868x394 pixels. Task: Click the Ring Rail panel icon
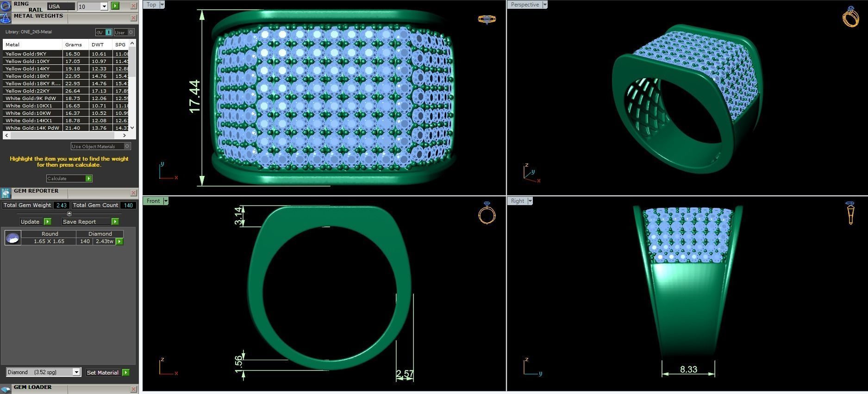tap(6, 6)
